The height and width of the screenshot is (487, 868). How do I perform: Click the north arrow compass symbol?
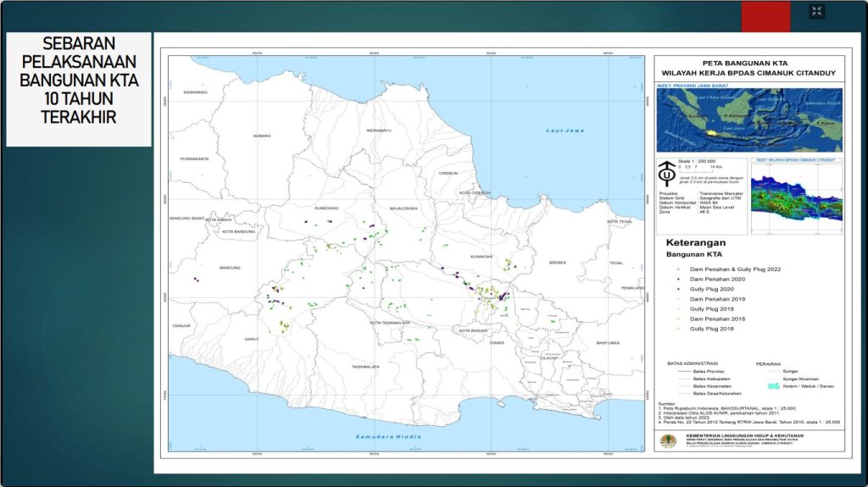[x=667, y=175]
